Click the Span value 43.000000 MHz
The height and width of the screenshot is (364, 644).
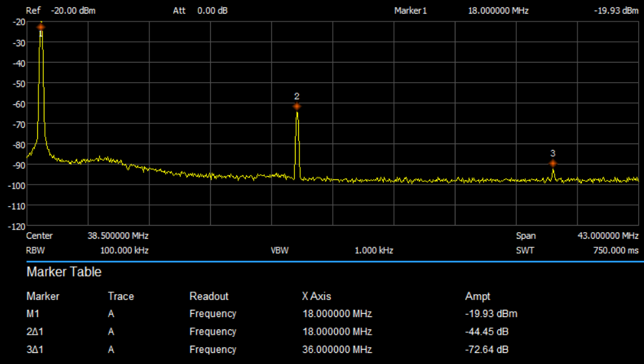[x=607, y=235]
